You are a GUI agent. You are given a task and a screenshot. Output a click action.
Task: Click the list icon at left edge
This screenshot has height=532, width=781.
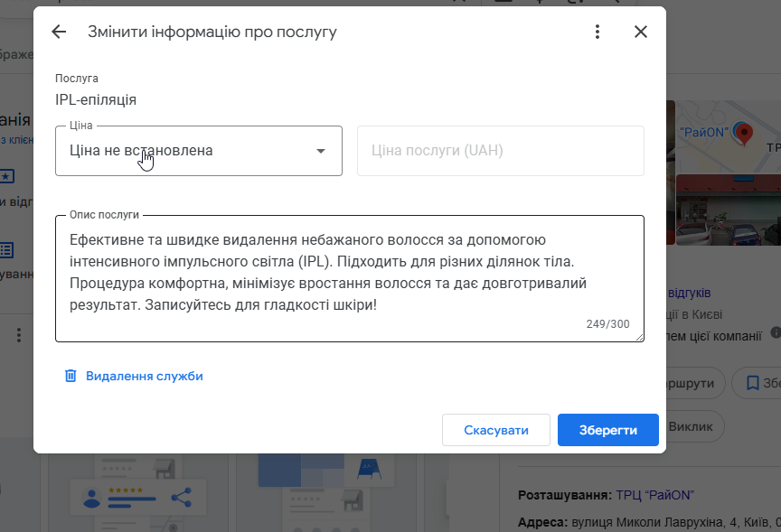[x=7, y=250]
